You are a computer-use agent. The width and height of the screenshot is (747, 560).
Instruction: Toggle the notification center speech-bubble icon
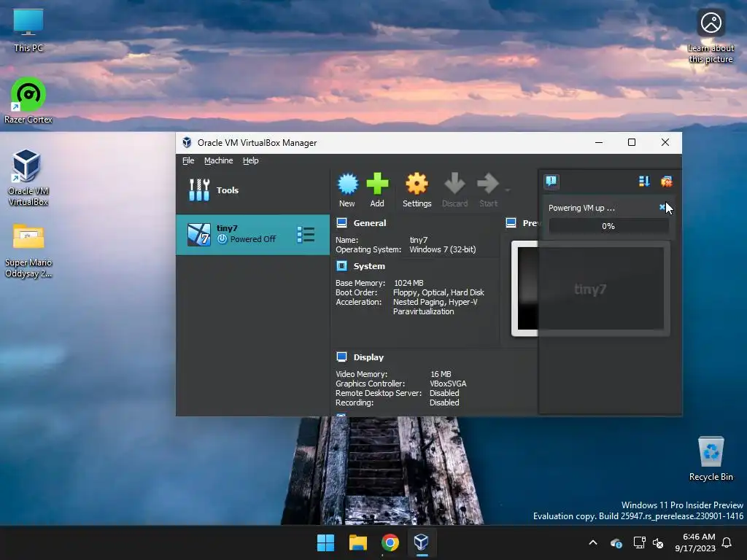point(551,181)
